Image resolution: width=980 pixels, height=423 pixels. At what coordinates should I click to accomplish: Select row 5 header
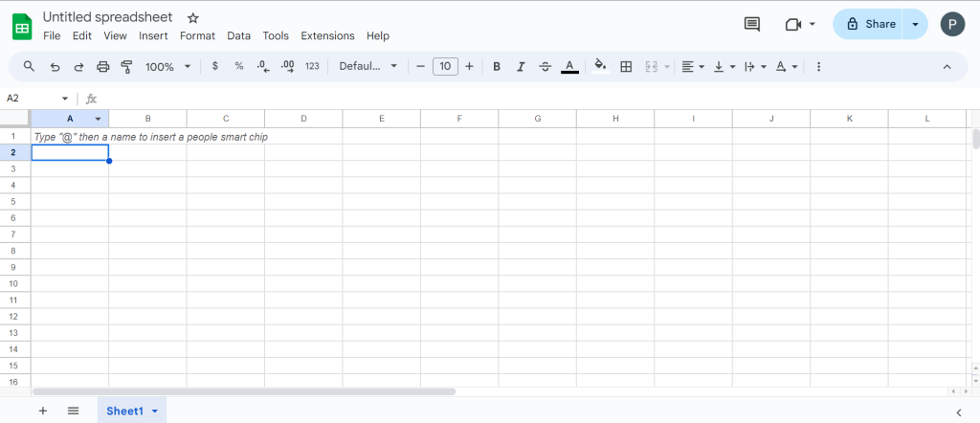pos(15,201)
